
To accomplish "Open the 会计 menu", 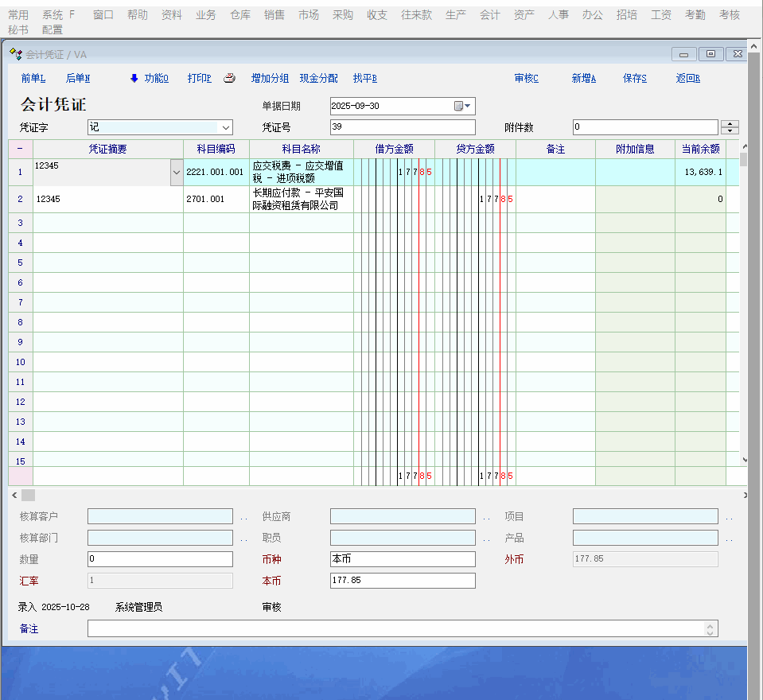I will [x=490, y=14].
